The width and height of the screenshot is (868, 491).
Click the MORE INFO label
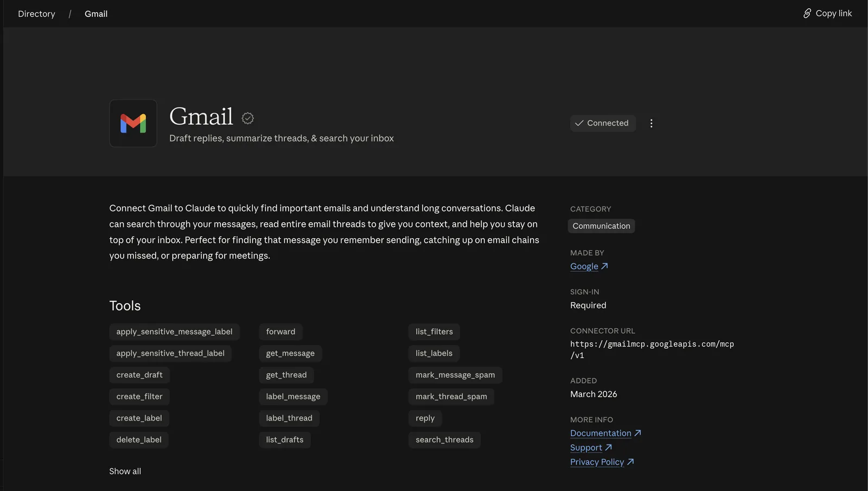click(591, 420)
